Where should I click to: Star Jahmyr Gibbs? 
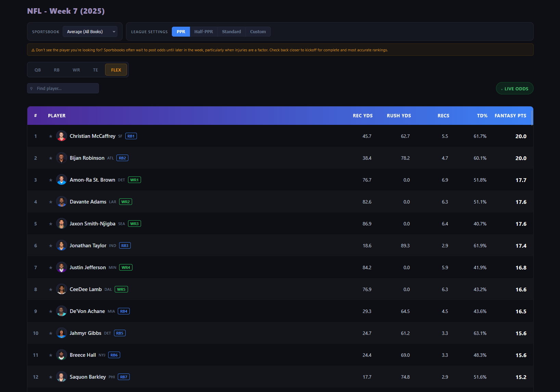(x=50, y=333)
